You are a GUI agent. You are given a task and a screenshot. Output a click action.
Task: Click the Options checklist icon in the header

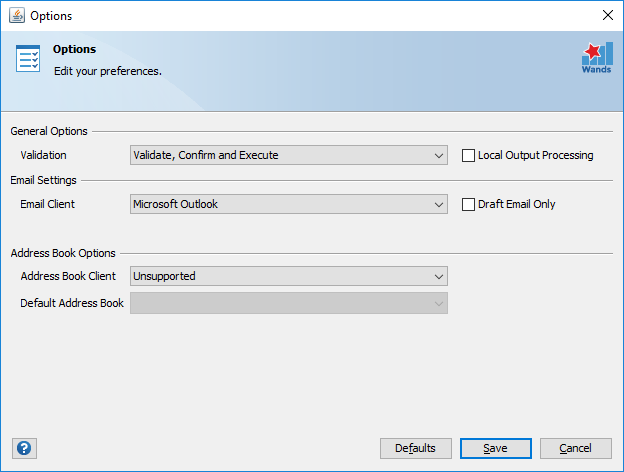[28, 59]
